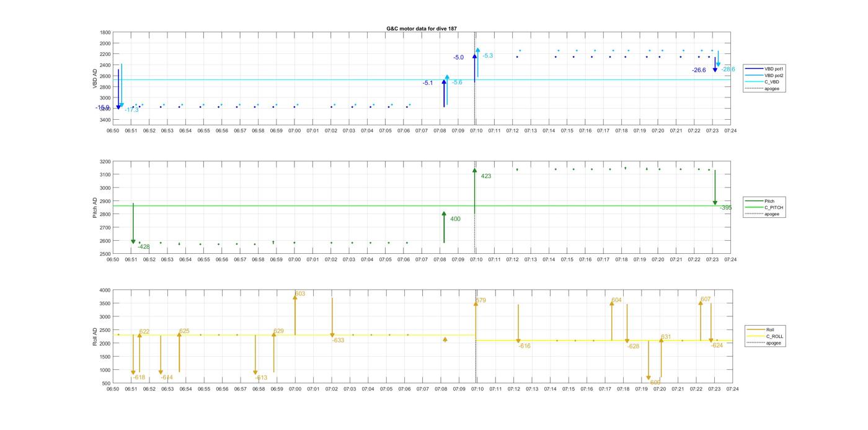Click the "603" roll annotation
Image resolution: width=868 pixels, height=430 pixels.
300,294
